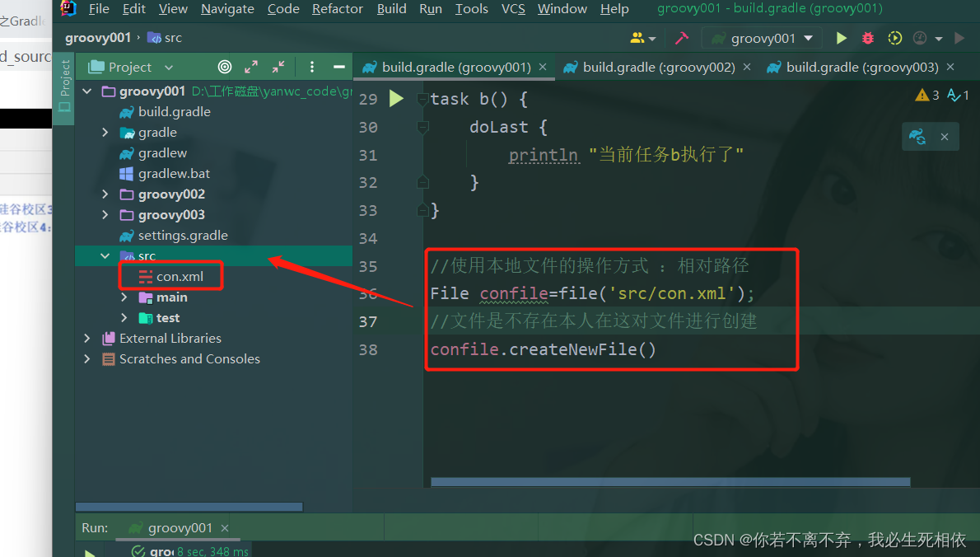Expand the groovy002 module folder
980x557 pixels.
105,194
